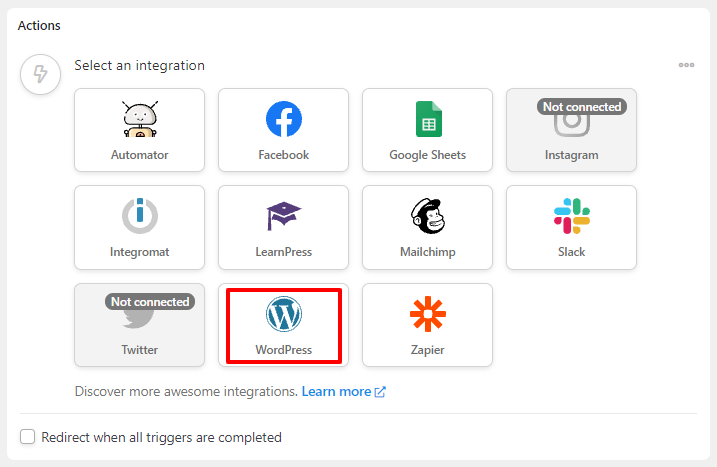Click the Twitter not connected tile

[x=139, y=325]
